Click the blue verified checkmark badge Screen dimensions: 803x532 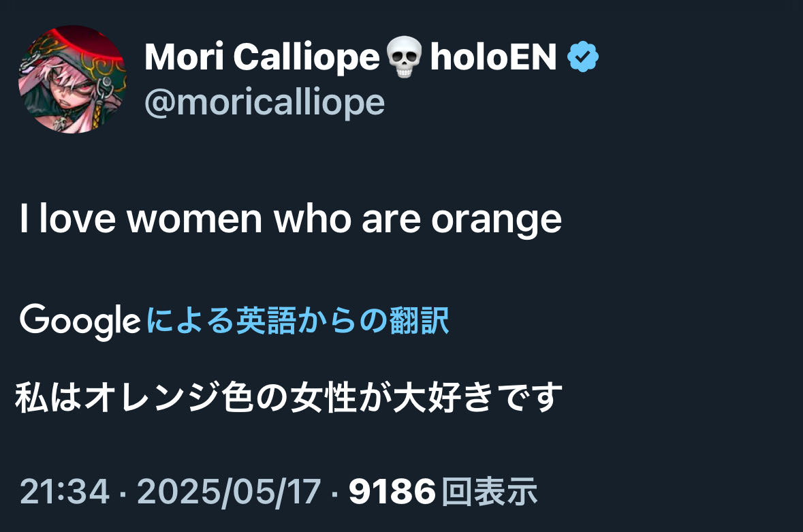tap(583, 57)
